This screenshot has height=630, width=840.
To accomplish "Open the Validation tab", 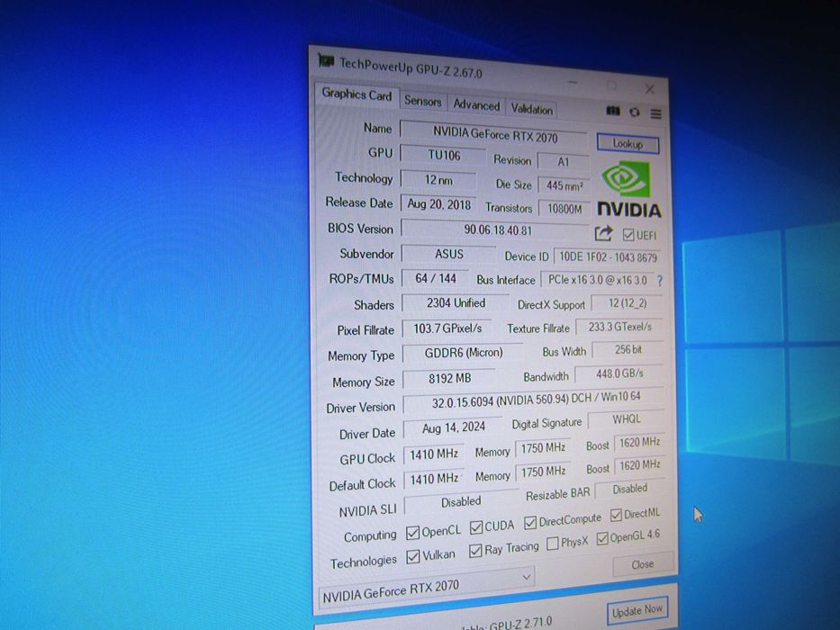I will tap(531, 109).
